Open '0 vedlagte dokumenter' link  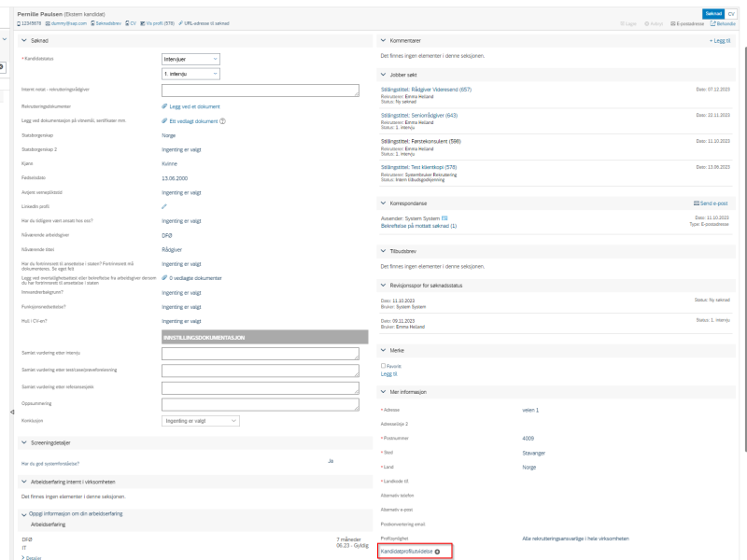click(x=195, y=278)
